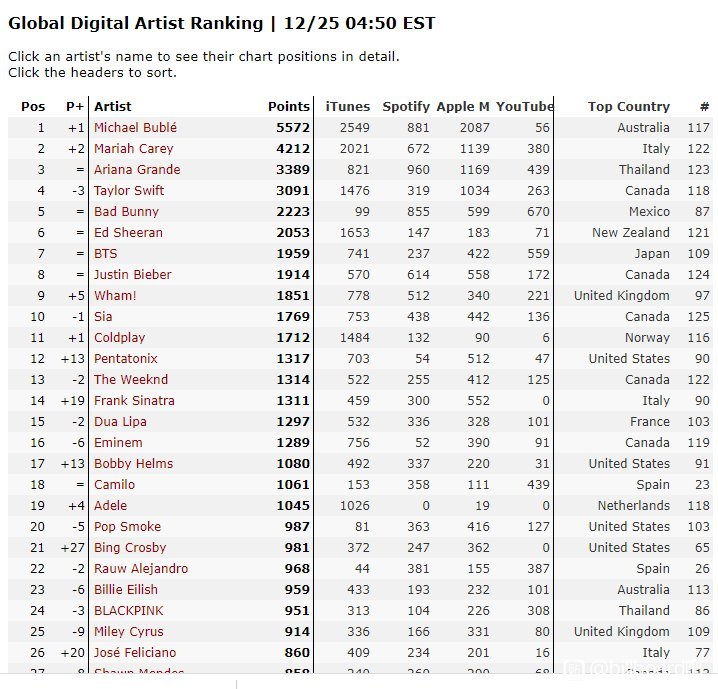Viewport: 718px width, 689px height.
Task: Sort by the Artist column header
Action: coord(113,106)
